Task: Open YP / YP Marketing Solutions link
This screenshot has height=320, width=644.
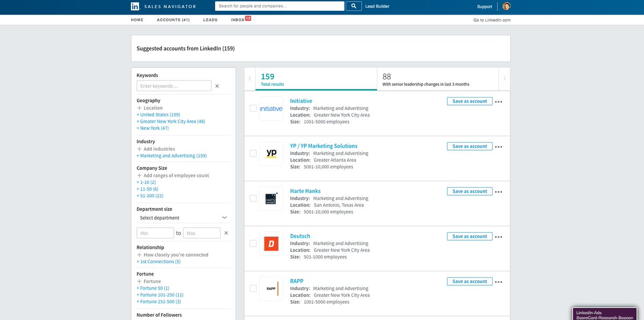Action: click(324, 146)
